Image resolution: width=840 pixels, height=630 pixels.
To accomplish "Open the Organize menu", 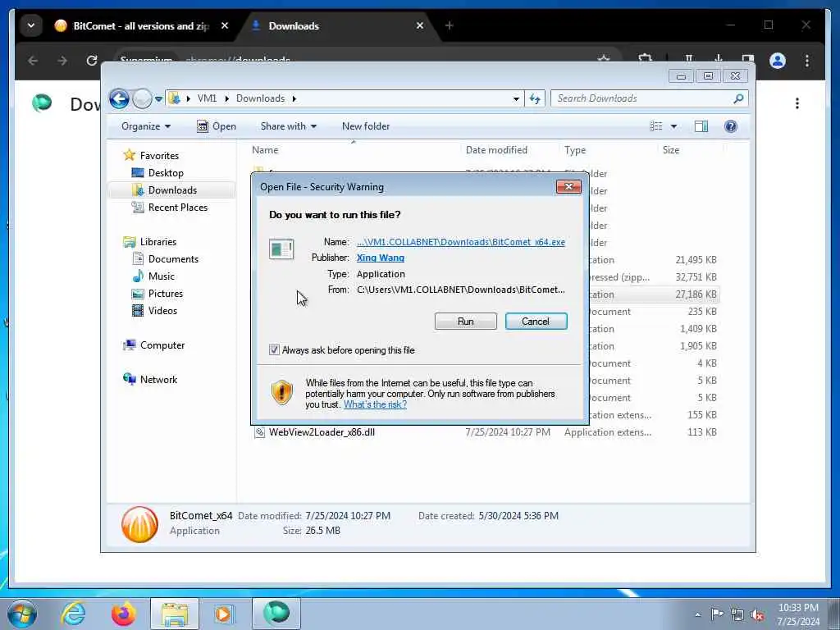I will click(146, 126).
